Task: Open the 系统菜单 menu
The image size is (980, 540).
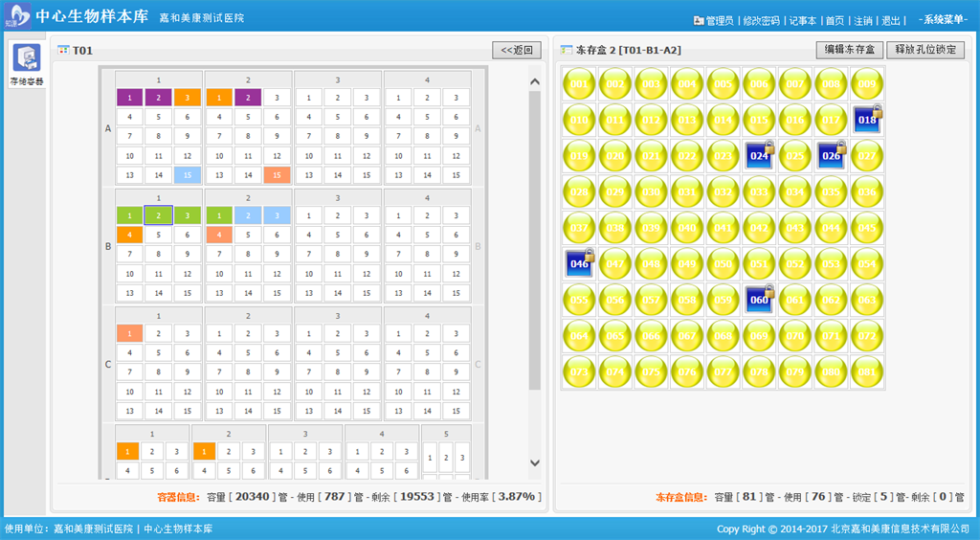Action: click(x=942, y=20)
